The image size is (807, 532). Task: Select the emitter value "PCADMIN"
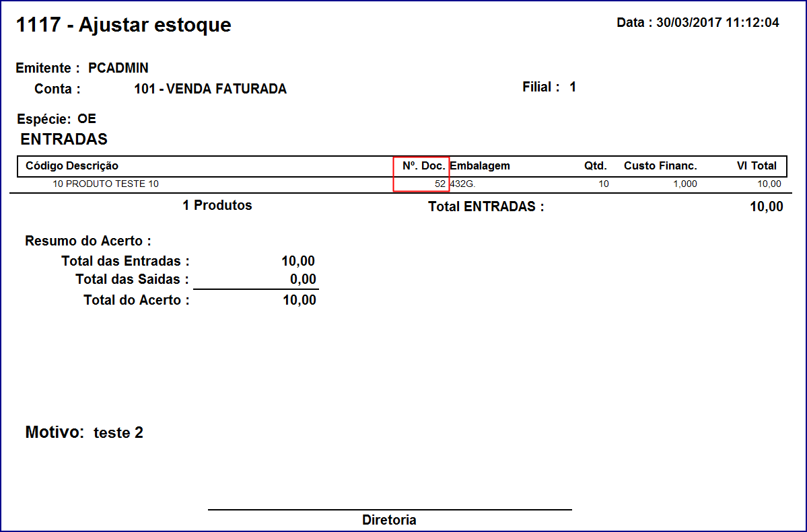pyautogui.click(x=118, y=68)
